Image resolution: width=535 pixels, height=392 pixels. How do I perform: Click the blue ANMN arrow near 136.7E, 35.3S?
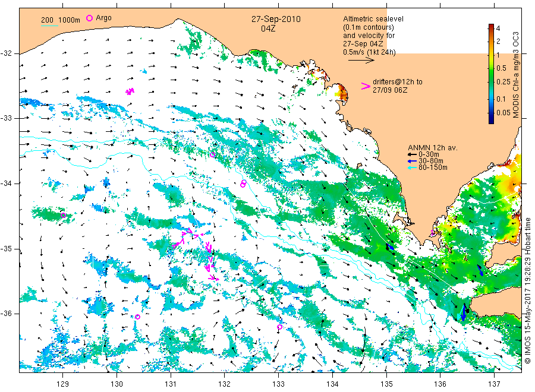pos(480,270)
